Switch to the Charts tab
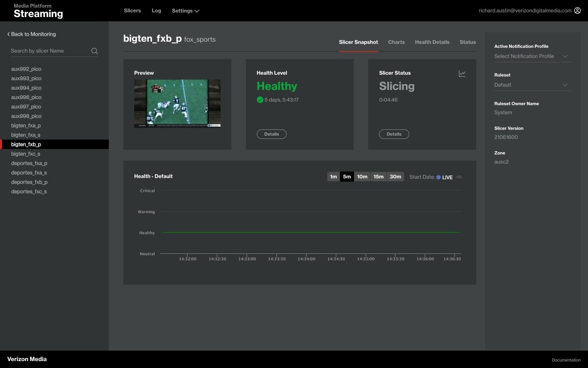The width and height of the screenshot is (588, 368). point(396,42)
